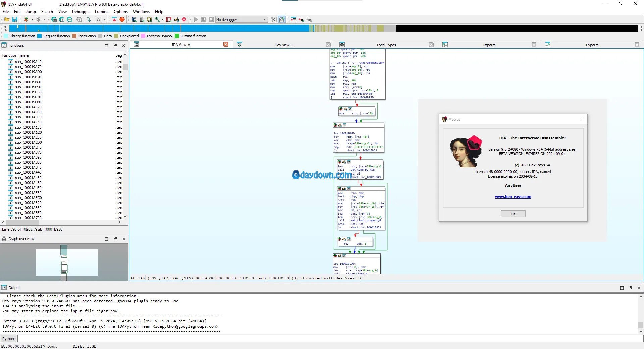Click the gray column document toolbar icon
644x349 pixels.
click(142, 20)
